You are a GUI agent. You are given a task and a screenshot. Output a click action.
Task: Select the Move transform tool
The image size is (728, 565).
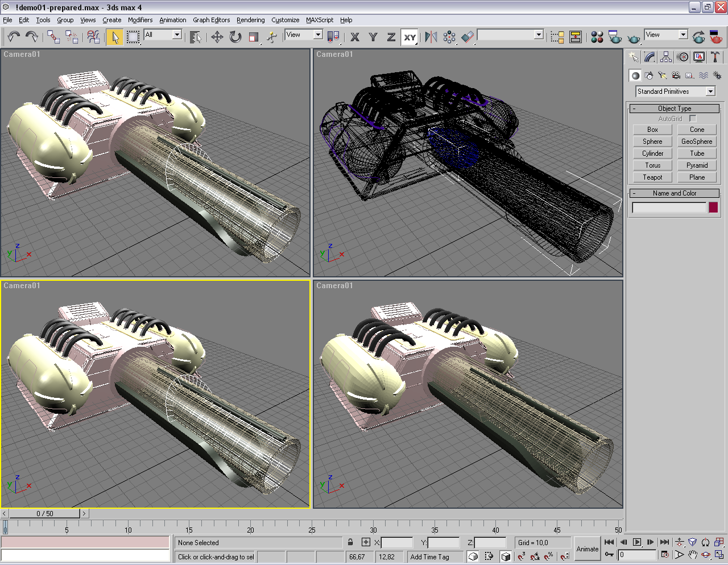[217, 37]
